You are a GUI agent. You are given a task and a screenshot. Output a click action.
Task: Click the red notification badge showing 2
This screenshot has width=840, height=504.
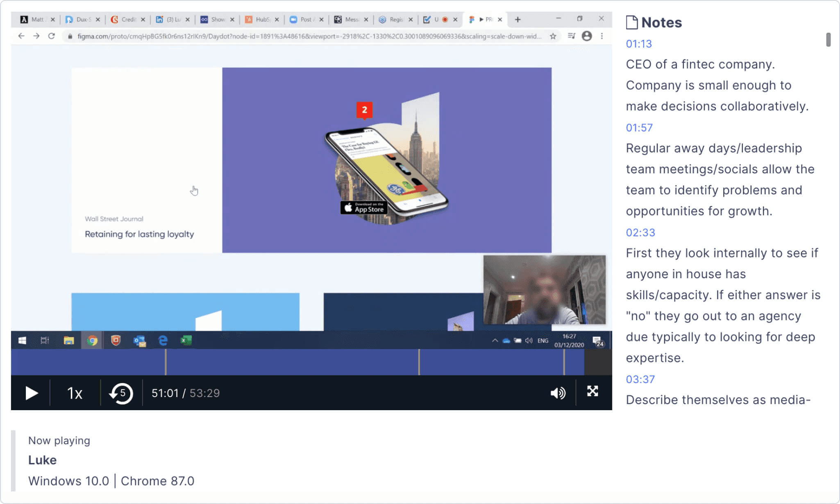364,110
